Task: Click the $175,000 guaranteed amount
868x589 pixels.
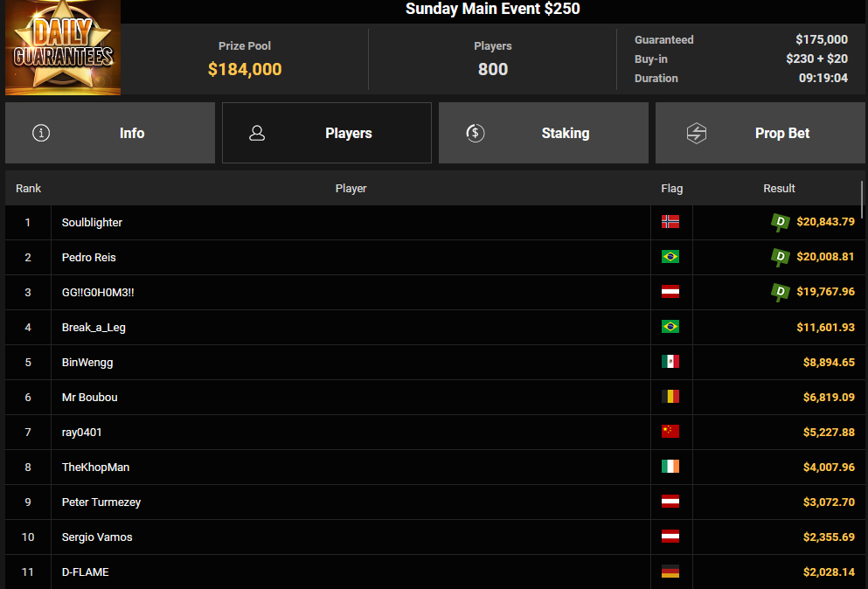Action: click(822, 39)
